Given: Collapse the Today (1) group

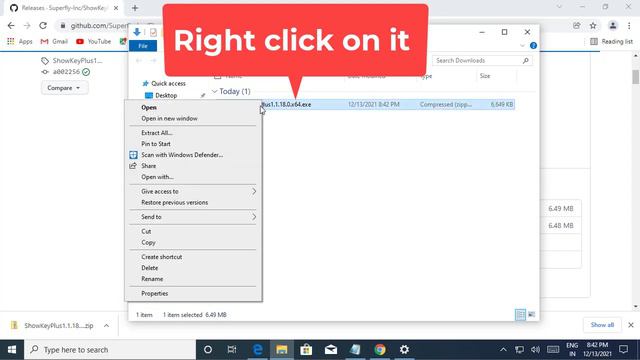Looking at the screenshot, I should (214, 91).
